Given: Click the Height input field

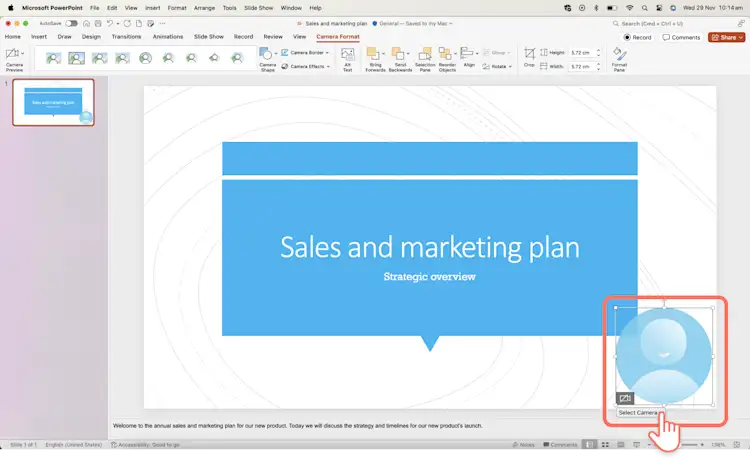Looking at the screenshot, I should 582,53.
